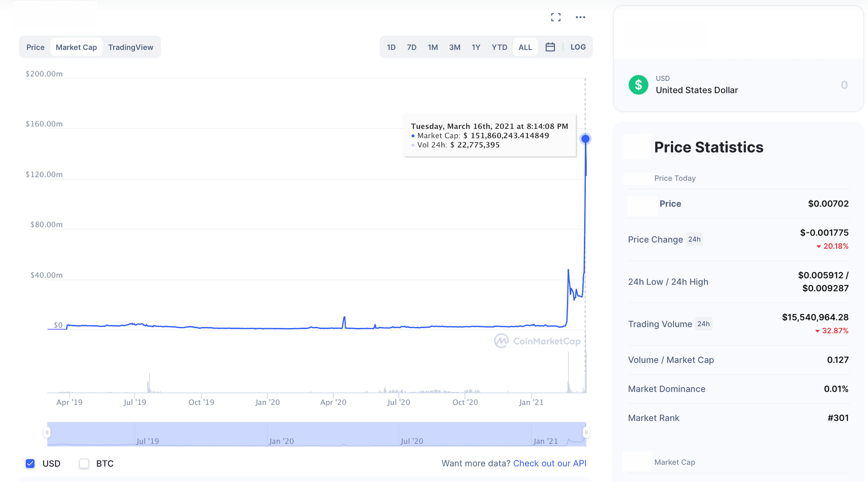Click the range navigator overview strip
Screen dimensions: 868x482
pos(317,434)
